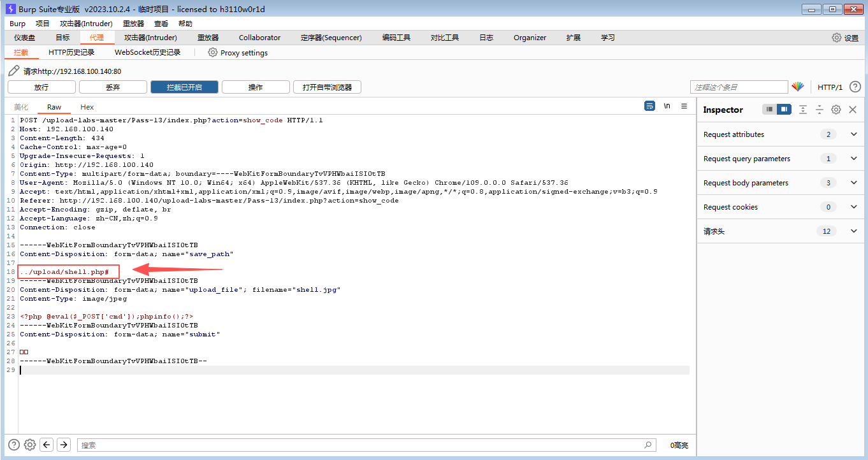Open the 帮助 menu
Viewport: 868px width, 460px height.
[185, 24]
